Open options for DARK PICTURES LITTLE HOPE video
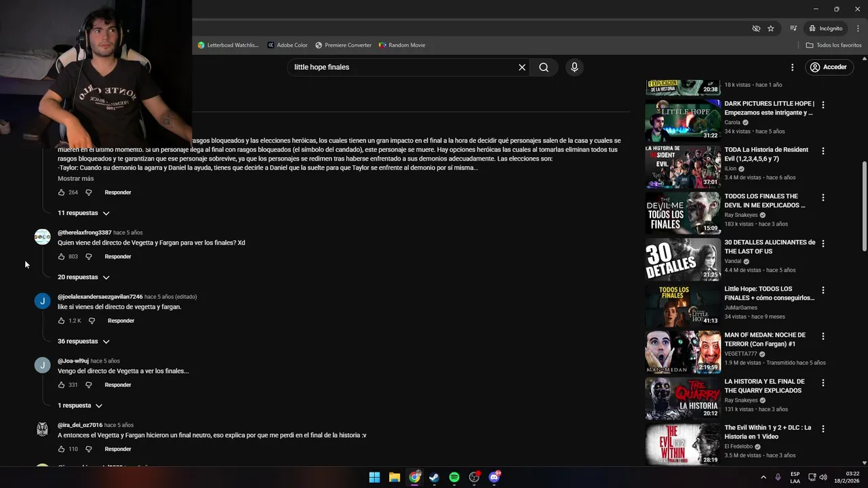Image resolution: width=868 pixels, height=488 pixels. (x=823, y=105)
